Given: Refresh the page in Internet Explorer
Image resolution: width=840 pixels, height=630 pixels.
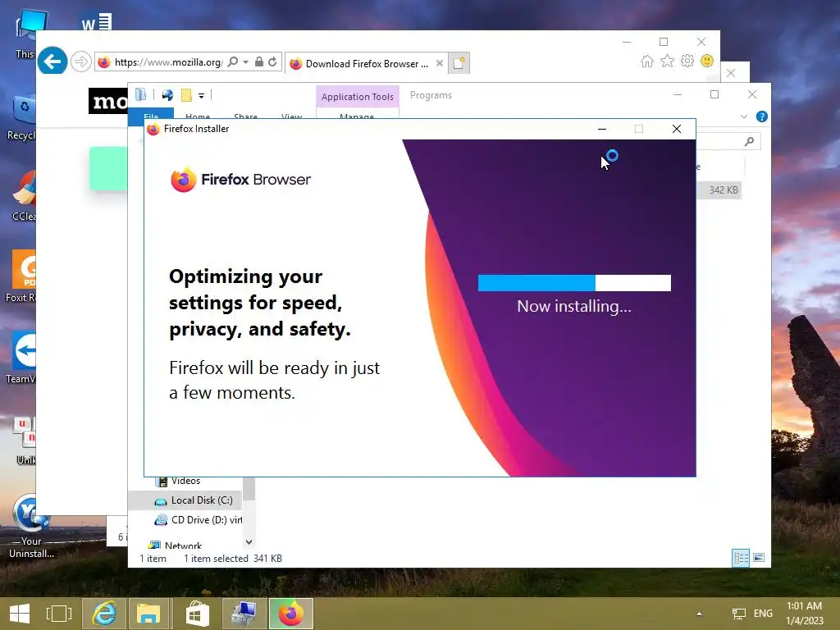Looking at the screenshot, I should [x=272, y=62].
